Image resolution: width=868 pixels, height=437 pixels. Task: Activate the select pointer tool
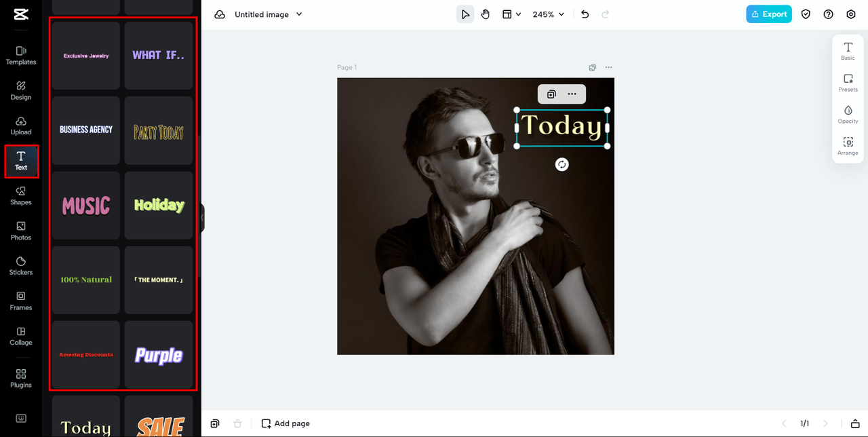[x=465, y=14]
